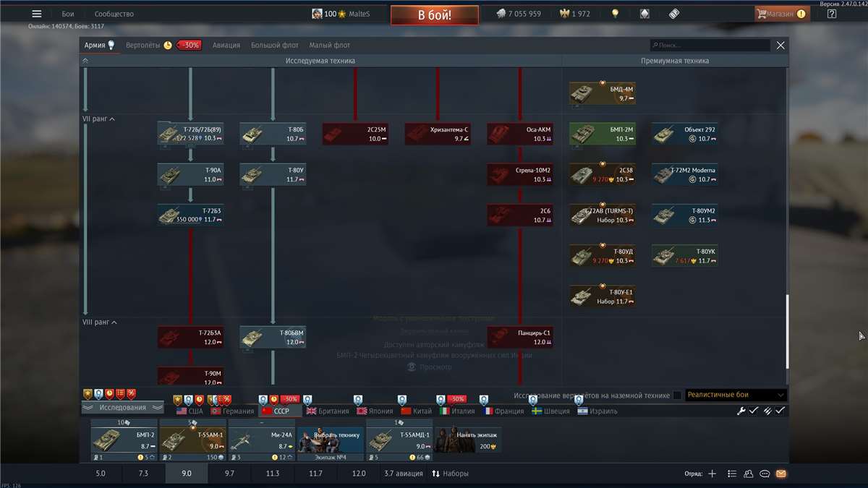Enable helicopter research on ground vehicles checkbox
The width and height of the screenshot is (868, 488).
tap(677, 395)
